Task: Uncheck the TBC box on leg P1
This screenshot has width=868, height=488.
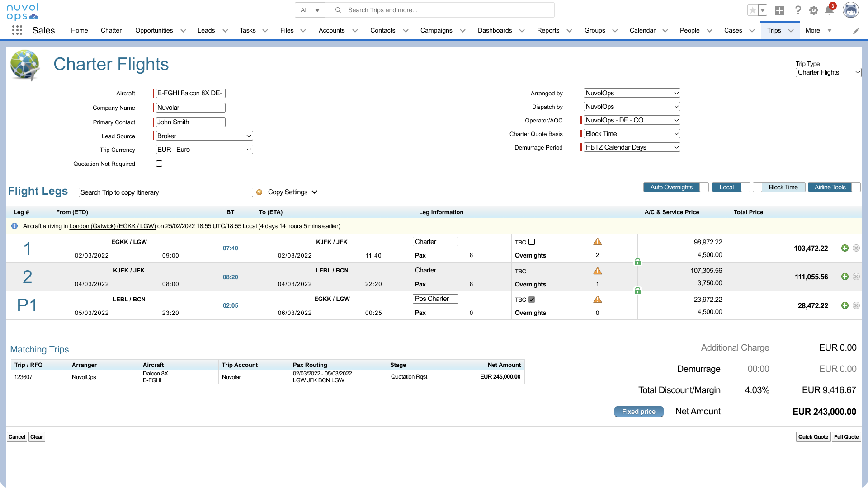Action: pos(532,299)
